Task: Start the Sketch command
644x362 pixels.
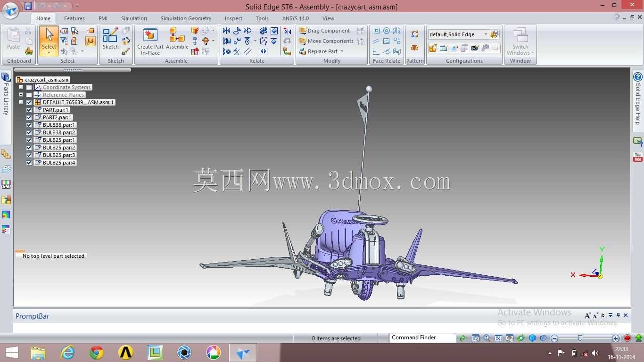Action: 111,38
